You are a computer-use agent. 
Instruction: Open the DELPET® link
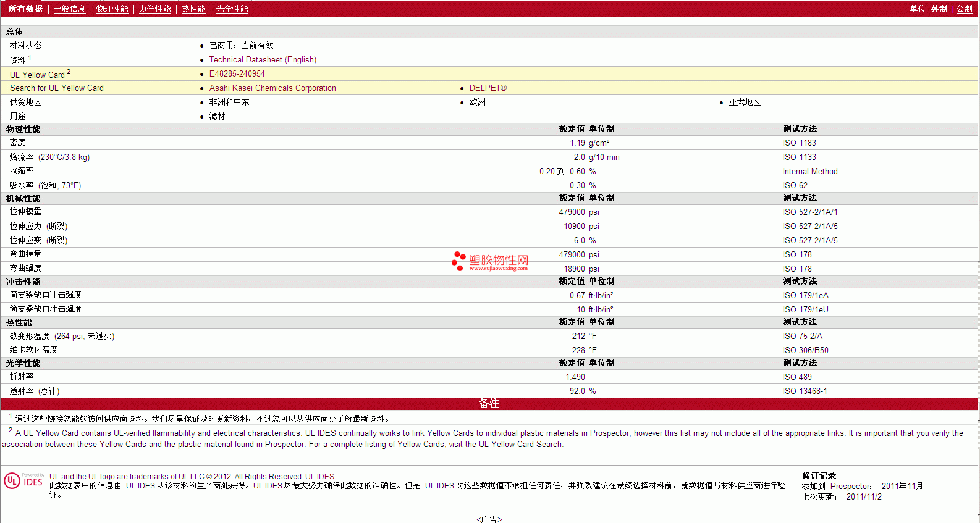[488, 88]
